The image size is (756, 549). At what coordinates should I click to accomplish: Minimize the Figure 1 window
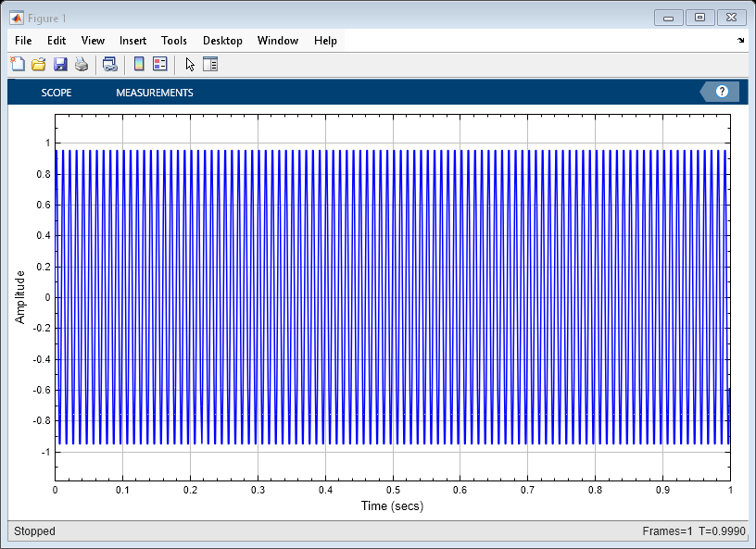click(668, 19)
